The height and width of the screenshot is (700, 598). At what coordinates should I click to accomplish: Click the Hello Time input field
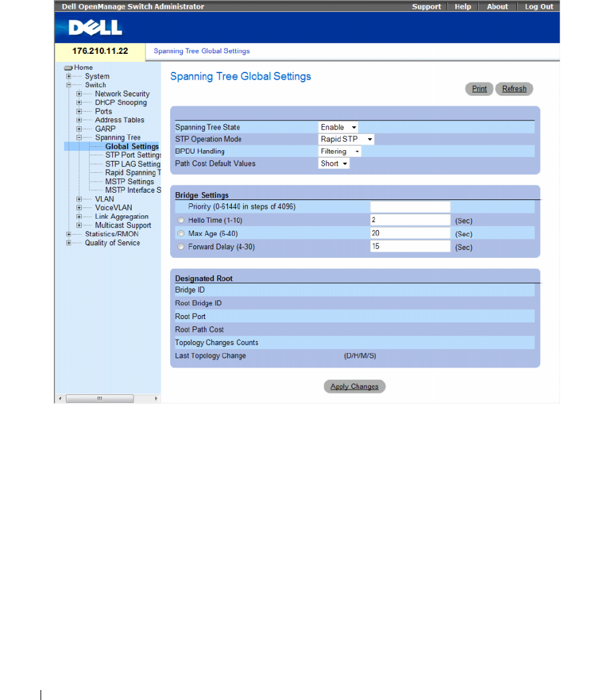(410, 220)
